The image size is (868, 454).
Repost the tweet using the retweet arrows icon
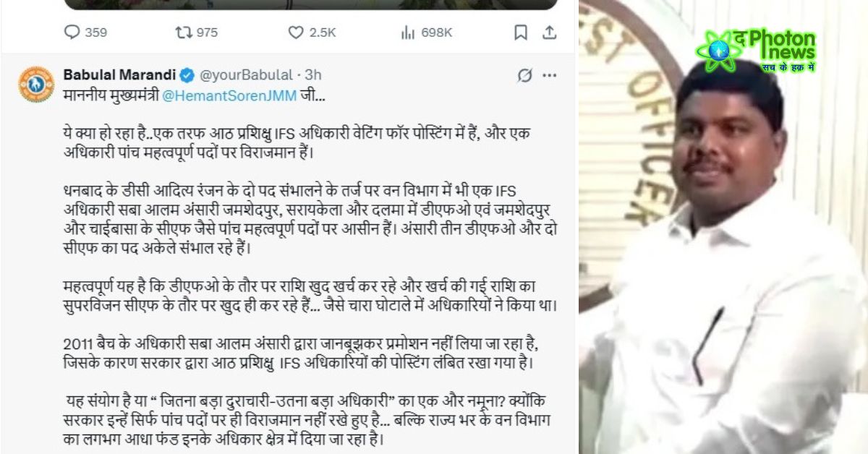tap(184, 32)
